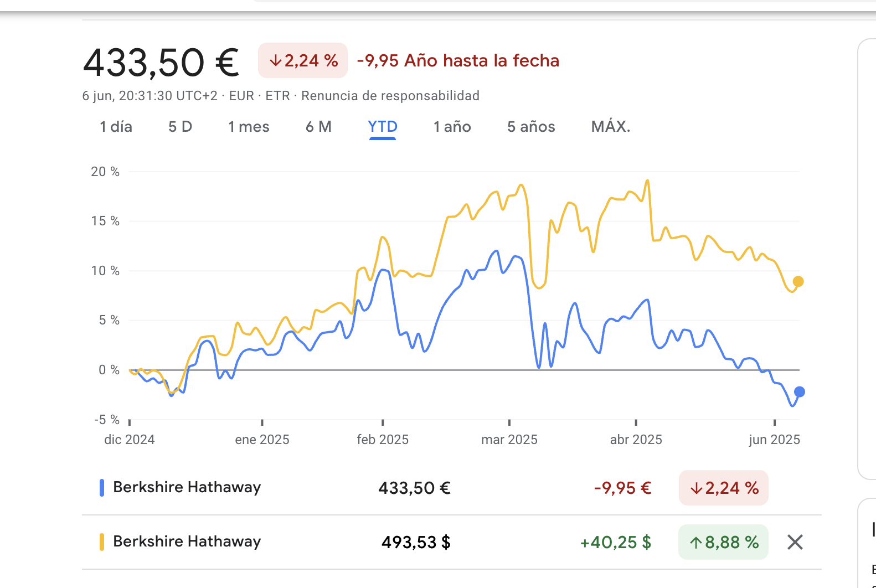The image size is (876, 588).
Task: Click the 433,50 € headline price
Action: (161, 62)
